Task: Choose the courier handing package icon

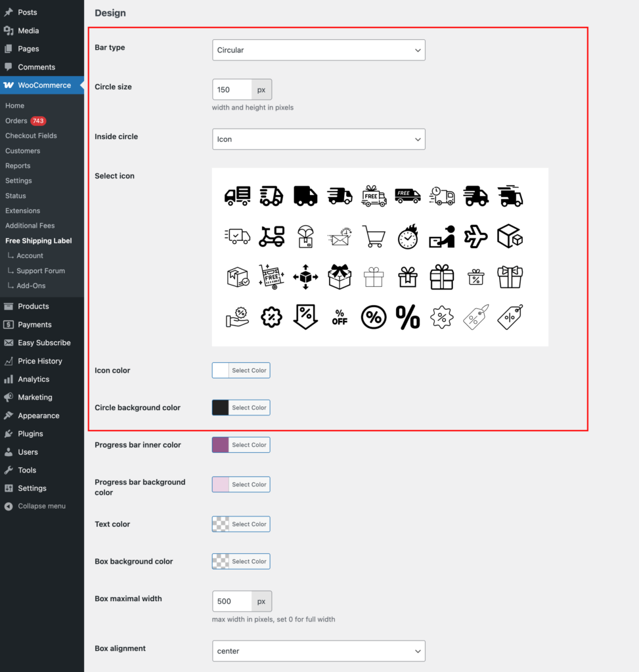Action: point(442,236)
